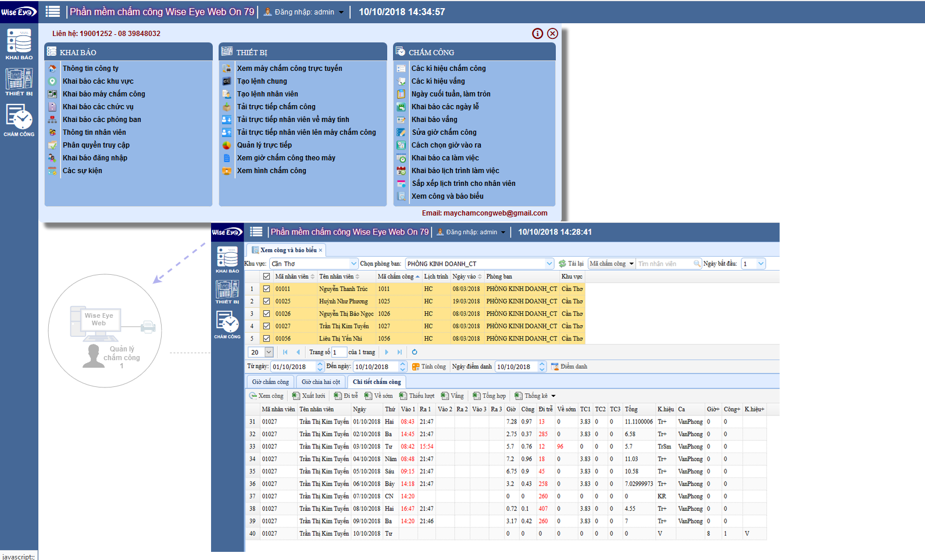Switch to the Giờ chấm công tab
925x560 pixels.
coord(270,382)
